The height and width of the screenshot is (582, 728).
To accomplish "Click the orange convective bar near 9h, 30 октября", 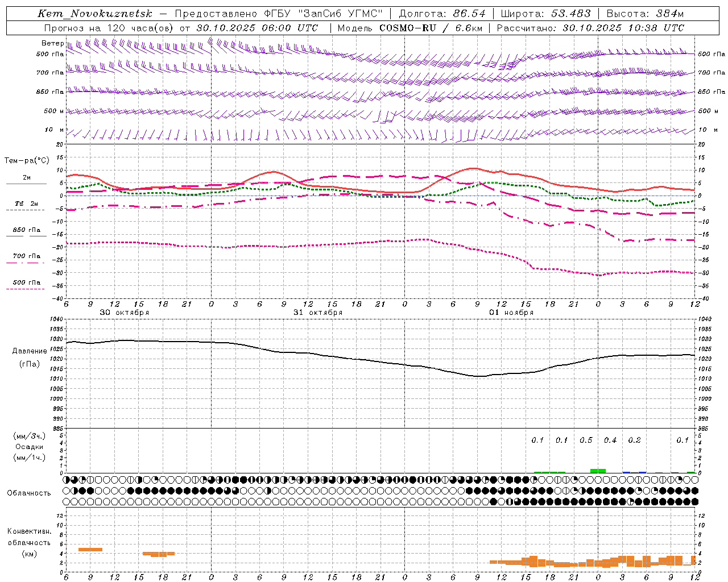I will point(90,549).
